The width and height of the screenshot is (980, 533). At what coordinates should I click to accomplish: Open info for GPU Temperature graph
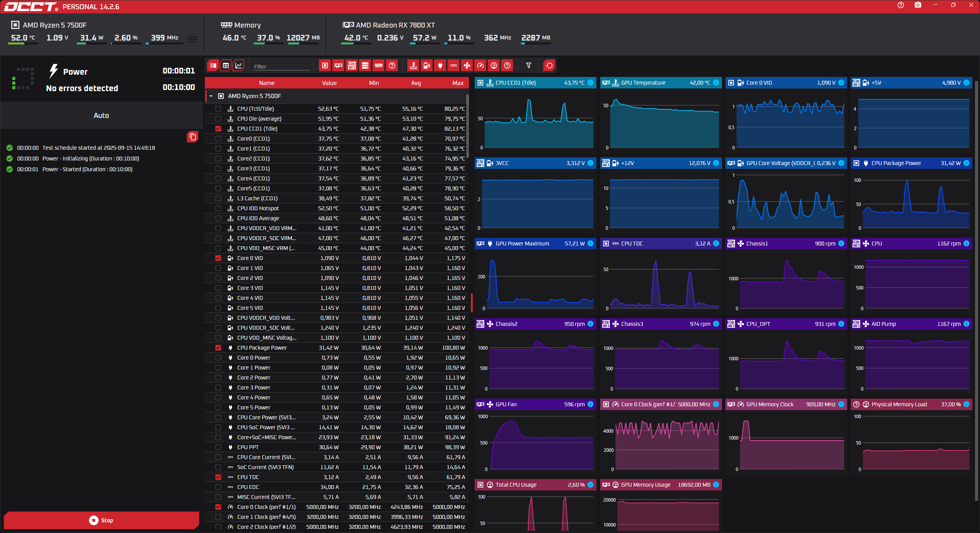point(716,83)
